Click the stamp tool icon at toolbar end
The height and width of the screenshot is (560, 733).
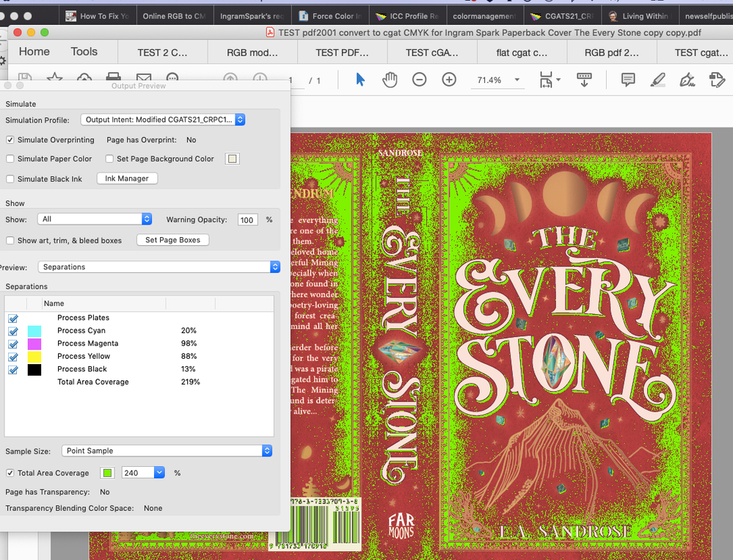click(717, 80)
